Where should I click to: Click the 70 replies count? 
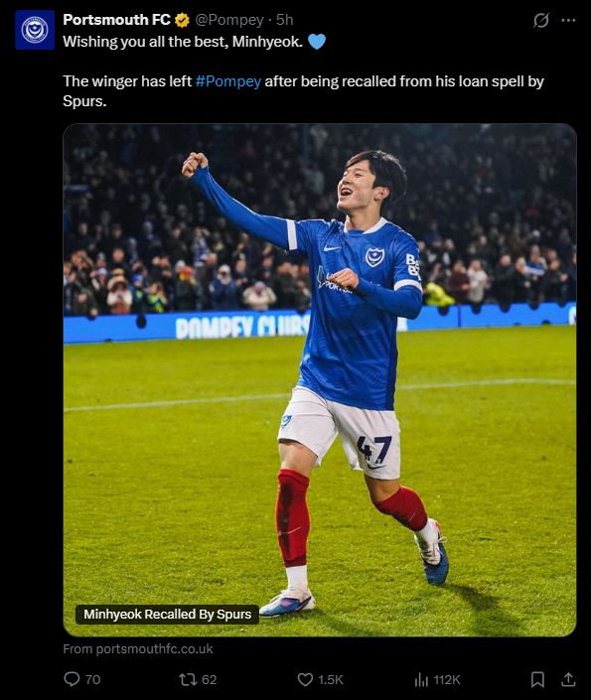(x=92, y=679)
